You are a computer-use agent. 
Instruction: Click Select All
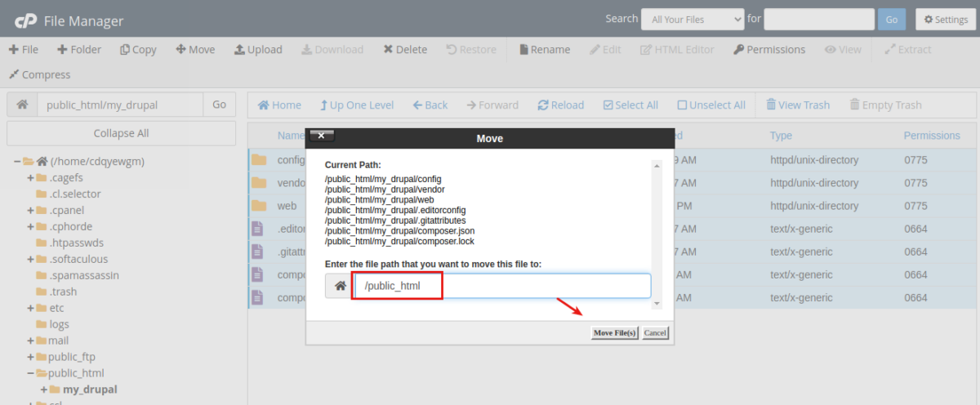pos(630,105)
